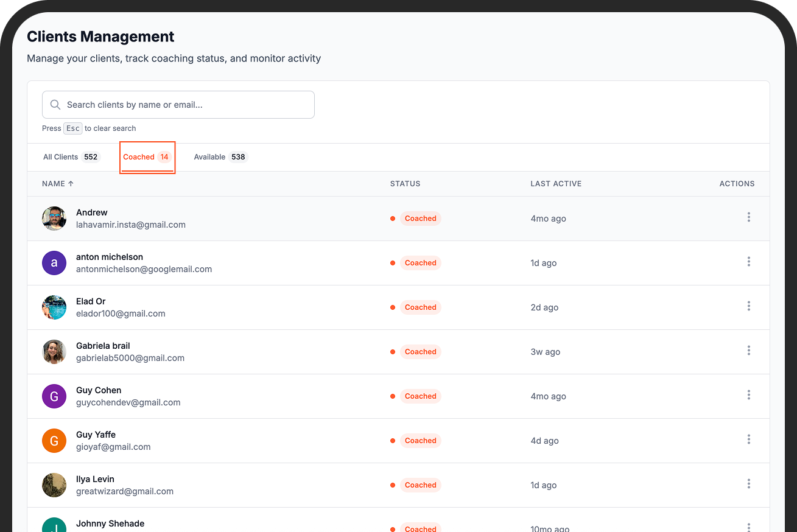Open actions menu for Guy Cohen
The height and width of the screenshot is (532, 797).
(748, 395)
